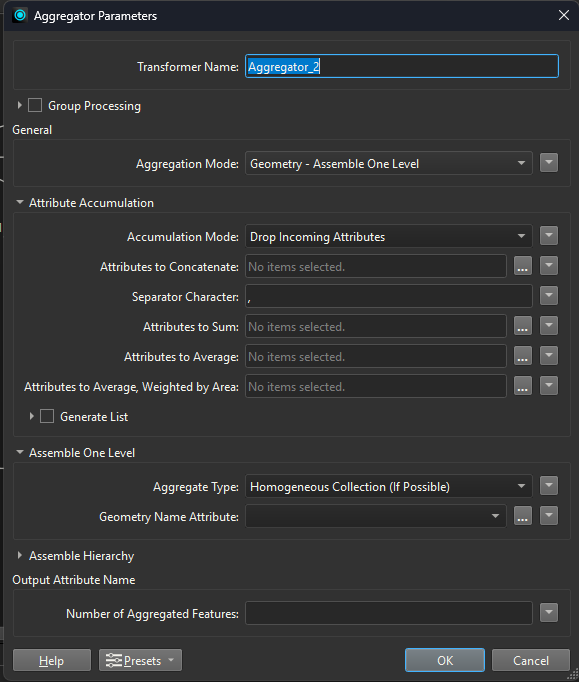Screen dimensions: 579x682
Task: Click the Transformer Name text field
Action: (x=402, y=66)
